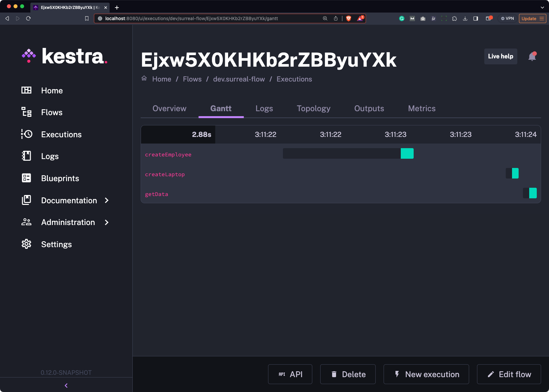Open notifications bell icon

point(532,57)
